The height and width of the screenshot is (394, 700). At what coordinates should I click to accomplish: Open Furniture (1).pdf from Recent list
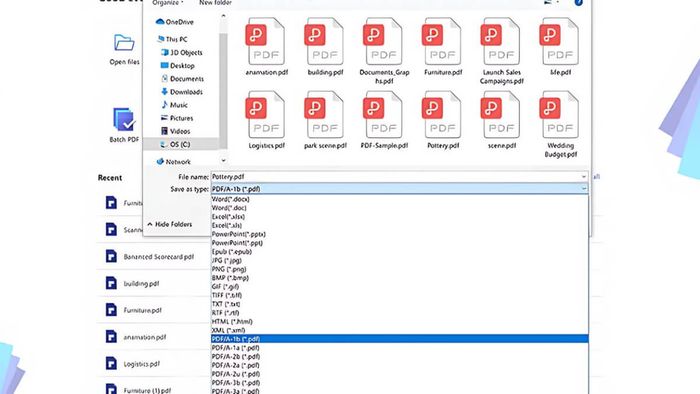pyautogui.click(x=147, y=390)
